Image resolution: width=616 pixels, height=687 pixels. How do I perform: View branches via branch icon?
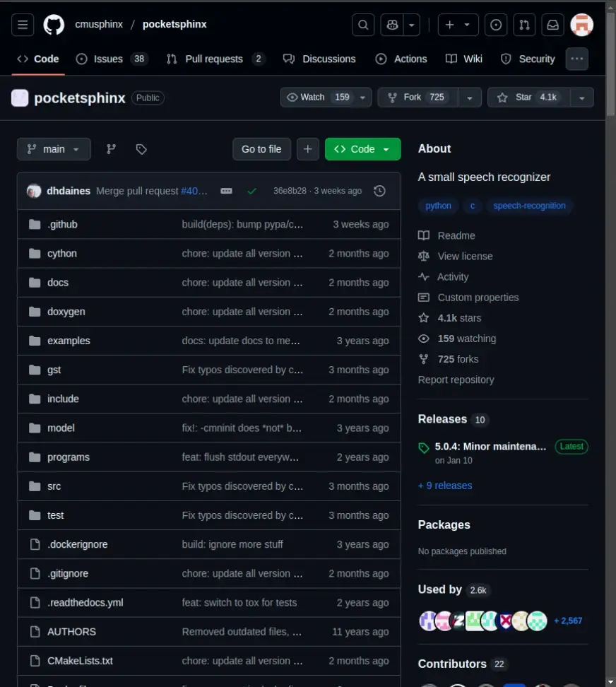point(111,149)
